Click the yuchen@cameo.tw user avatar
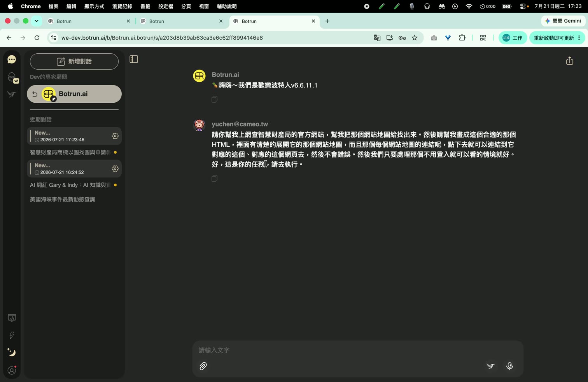588x382 pixels. point(199,125)
